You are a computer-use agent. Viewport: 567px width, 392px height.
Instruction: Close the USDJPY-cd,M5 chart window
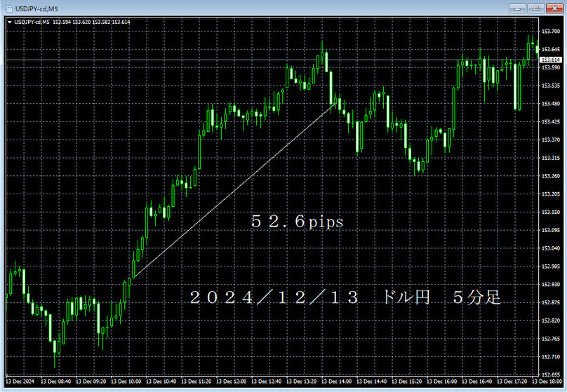554,8
